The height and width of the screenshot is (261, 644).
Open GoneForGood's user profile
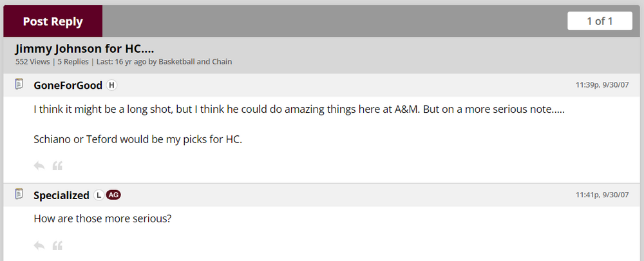68,85
